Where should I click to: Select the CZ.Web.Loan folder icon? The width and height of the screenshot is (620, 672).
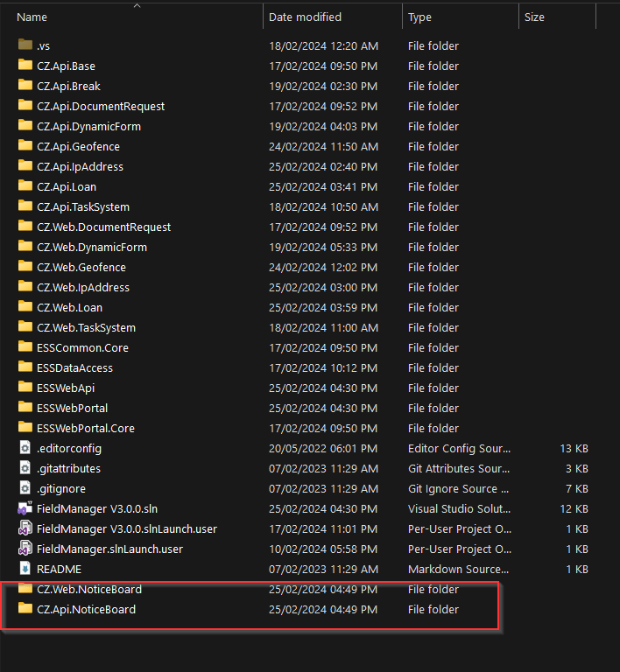tap(25, 306)
